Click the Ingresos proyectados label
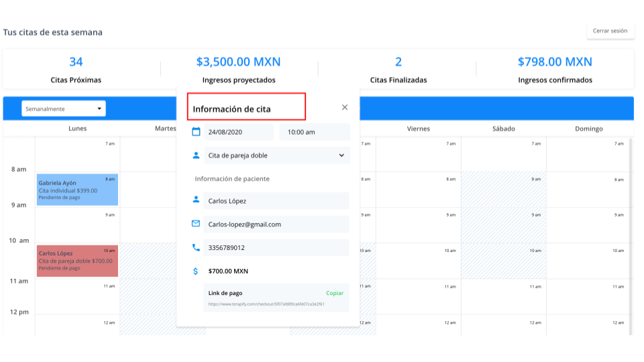 pos(239,80)
